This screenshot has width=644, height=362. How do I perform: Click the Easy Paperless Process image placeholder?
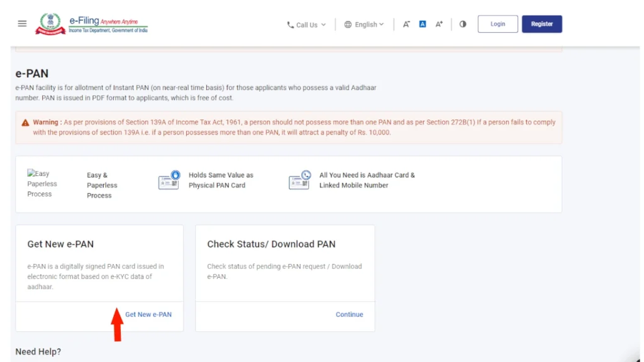(42, 184)
